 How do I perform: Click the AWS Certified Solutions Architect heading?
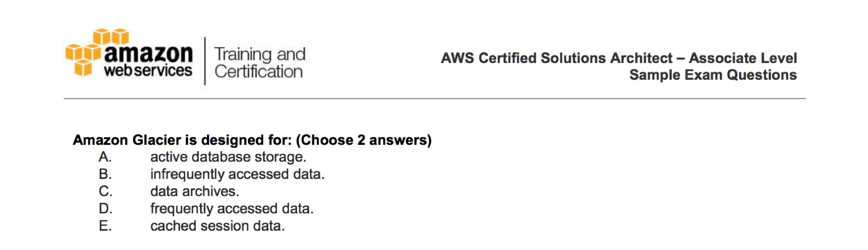click(619, 58)
